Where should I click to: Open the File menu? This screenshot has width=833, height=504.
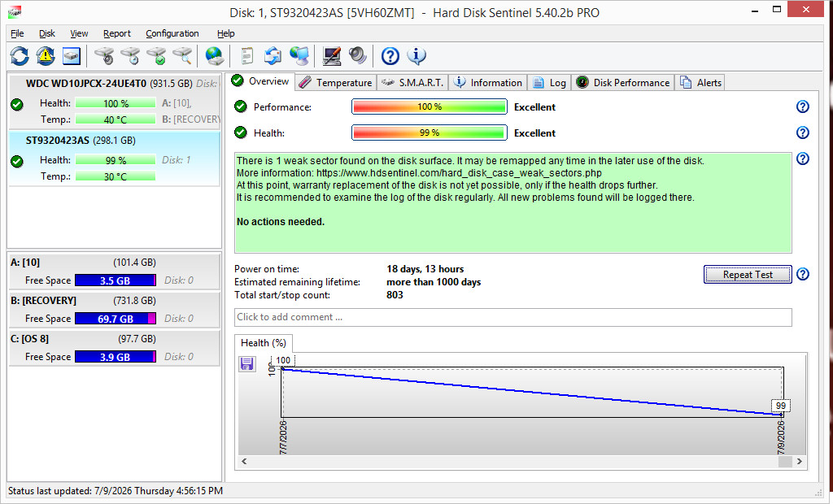[x=17, y=33]
